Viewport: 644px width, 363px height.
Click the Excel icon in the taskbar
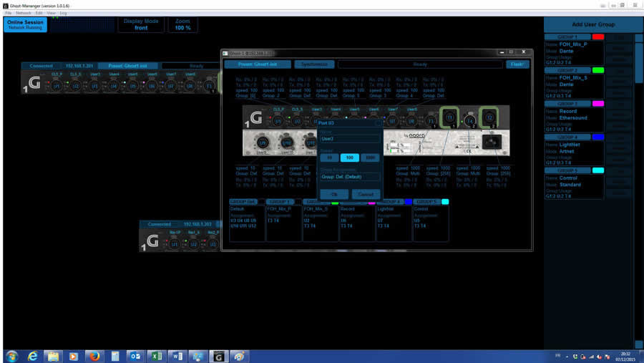157,356
